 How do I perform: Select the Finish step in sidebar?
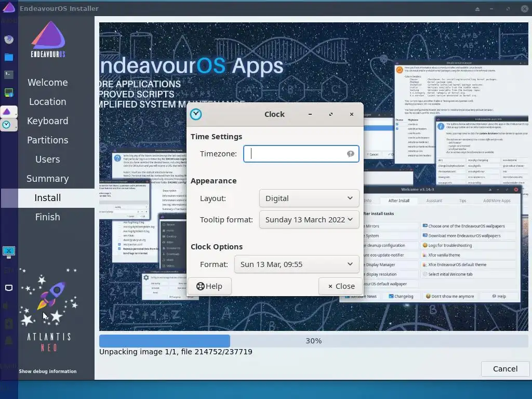[x=48, y=217]
